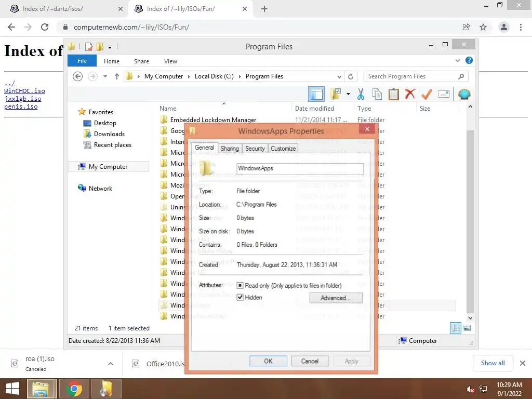Open Chrome three-dot menu
This screenshot has width=532, height=399.
click(x=521, y=27)
